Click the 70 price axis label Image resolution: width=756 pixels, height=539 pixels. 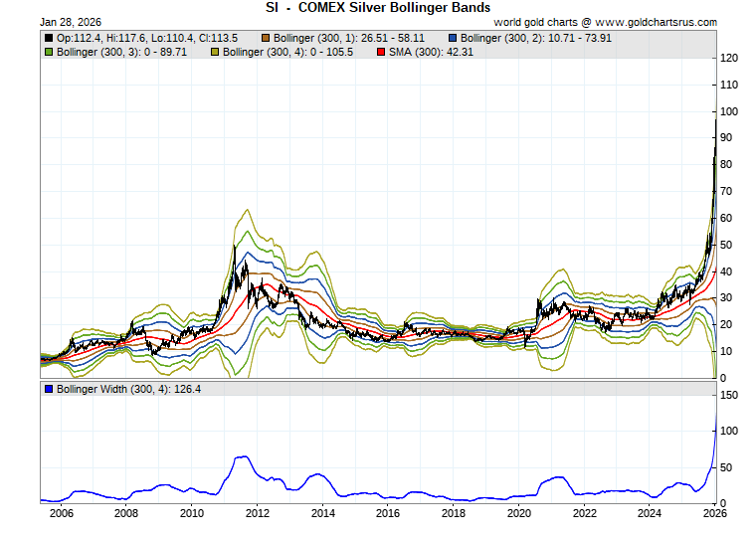pos(726,191)
